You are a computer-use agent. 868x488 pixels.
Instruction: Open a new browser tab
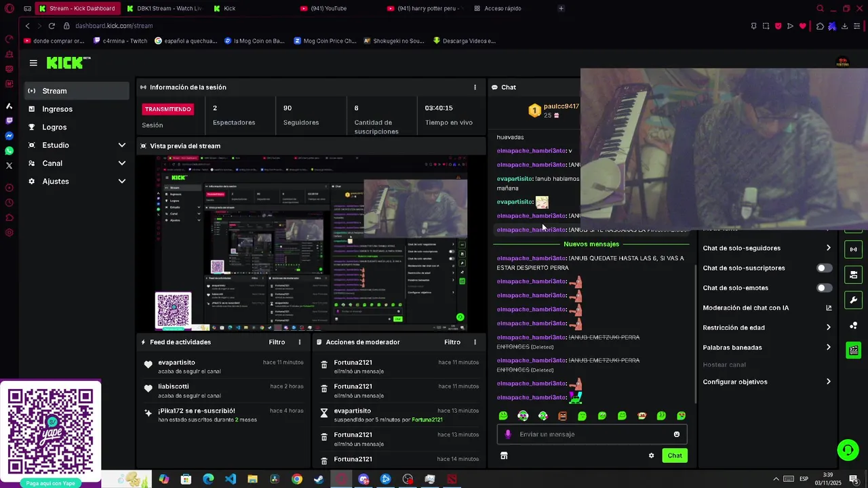(x=561, y=8)
